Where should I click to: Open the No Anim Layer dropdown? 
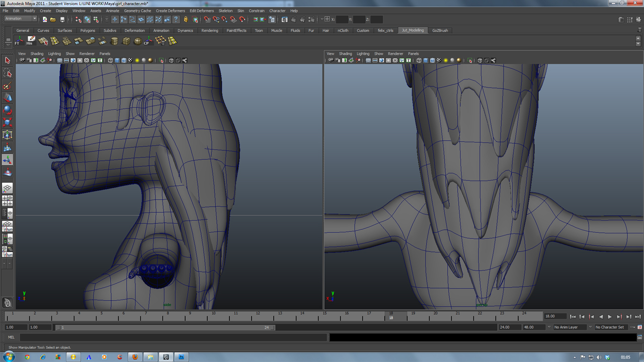click(568, 327)
